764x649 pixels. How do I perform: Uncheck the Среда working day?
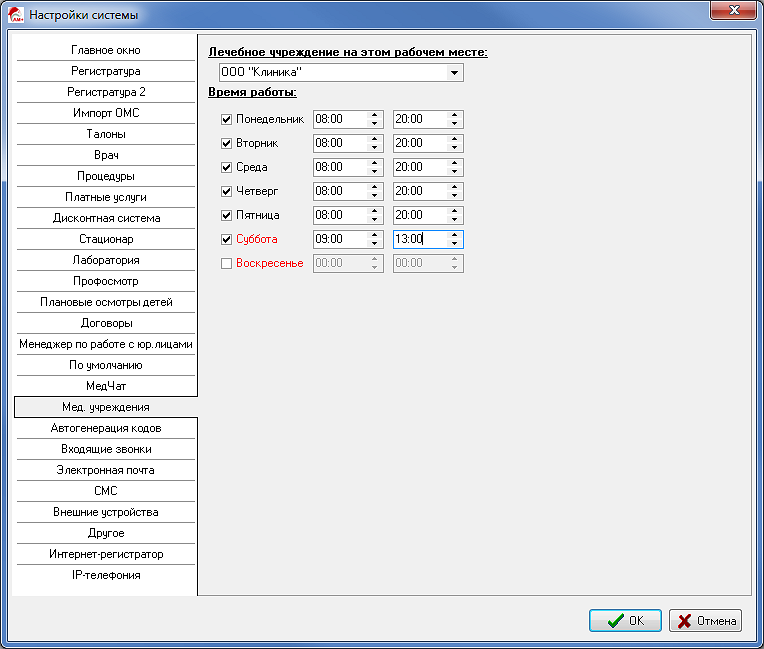226,167
